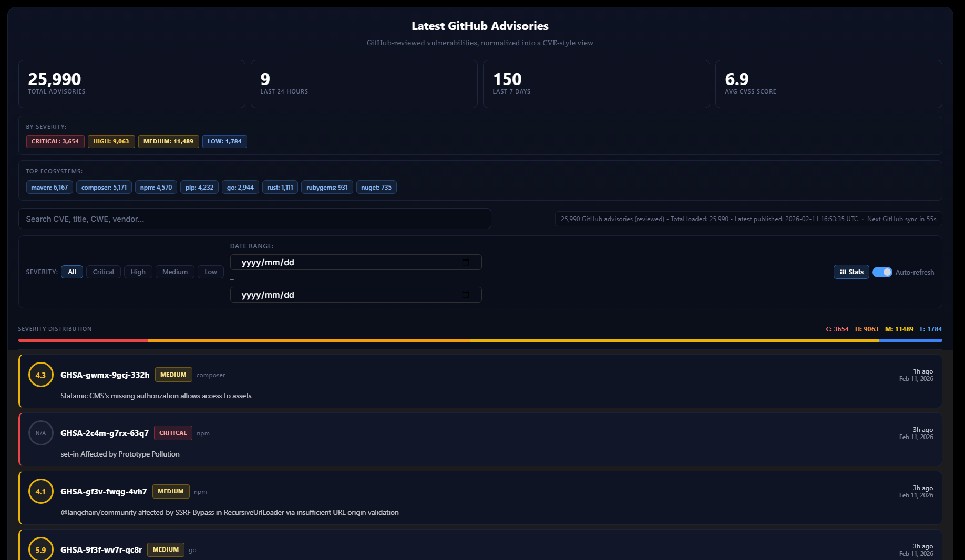Open the Stats chart panel
The width and height of the screenshot is (965, 560).
[851, 272]
